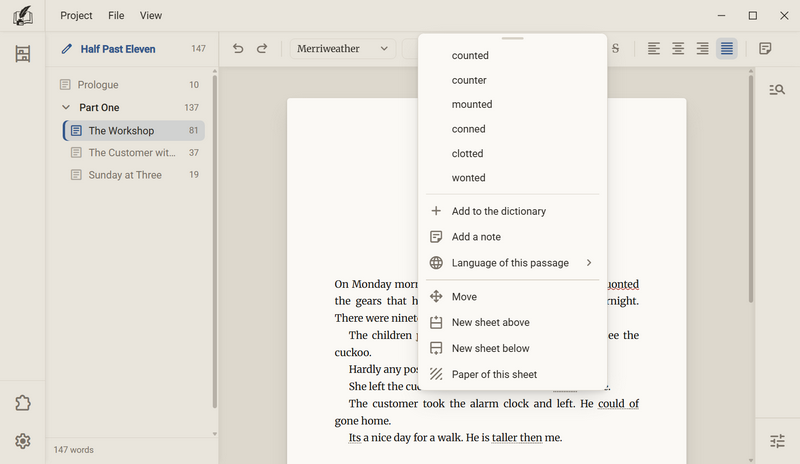Image resolution: width=800 pixels, height=464 pixels.
Task: Toggle justified text alignment
Action: (x=727, y=48)
